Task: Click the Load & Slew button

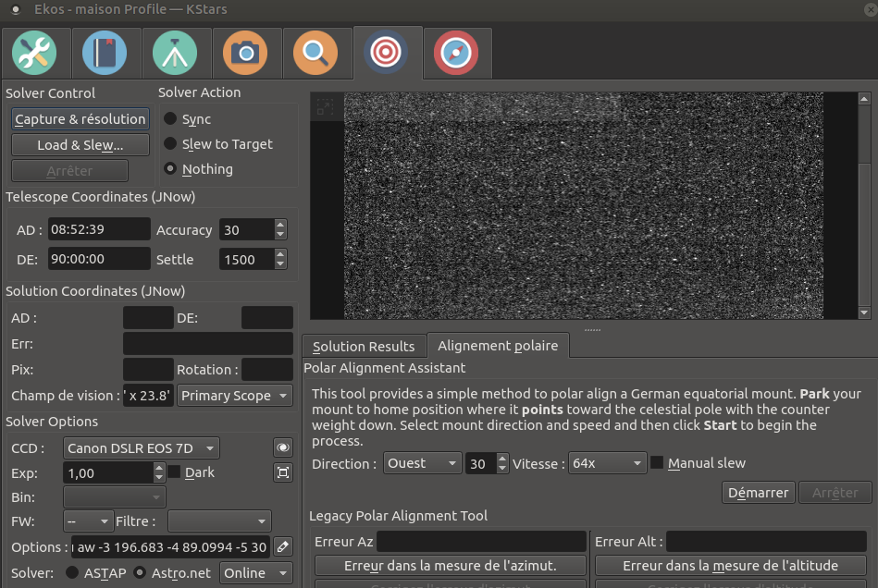Action: (x=80, y=145)
